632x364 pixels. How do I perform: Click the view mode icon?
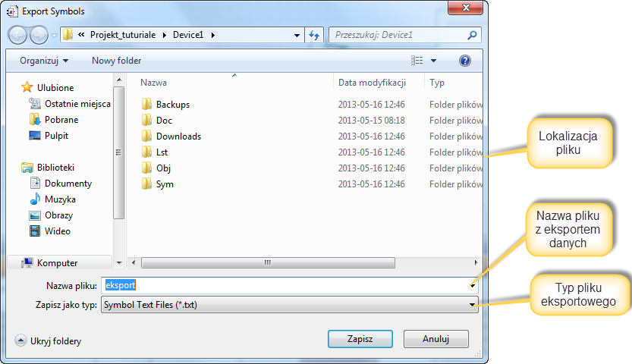[417, 61]
